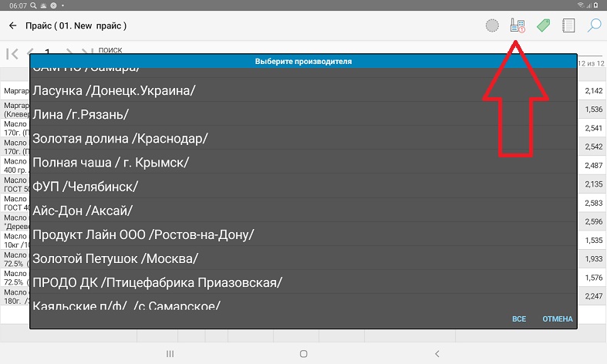The height and width of the screenshot is (364, 607).
Task: Tap the back arrow next to Прайс
Action: (13, 26)
